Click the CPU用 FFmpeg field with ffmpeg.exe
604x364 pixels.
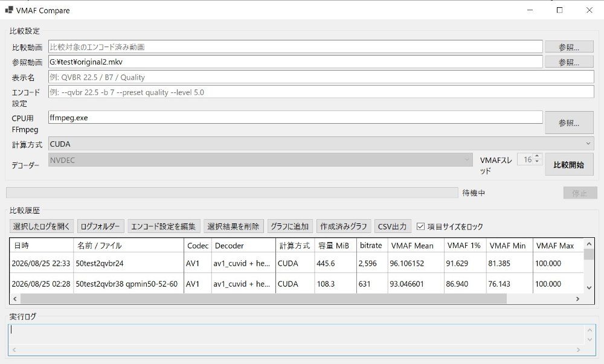295,117
